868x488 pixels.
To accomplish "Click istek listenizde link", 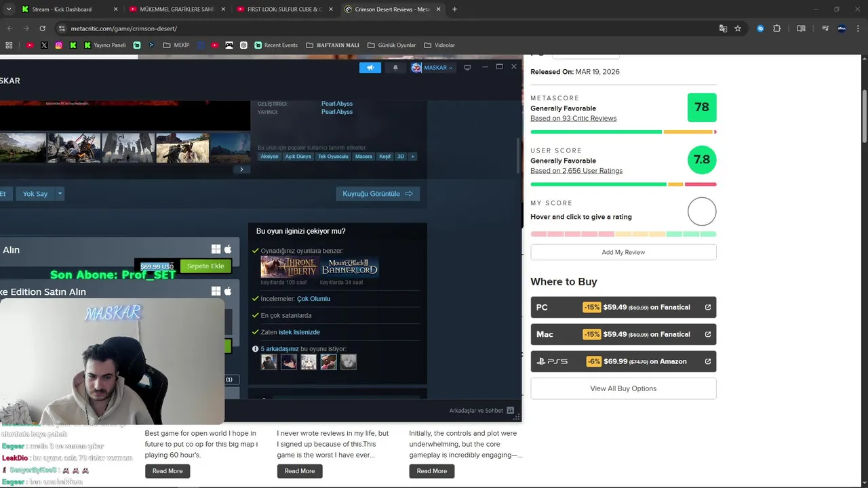I will [299, 332].
